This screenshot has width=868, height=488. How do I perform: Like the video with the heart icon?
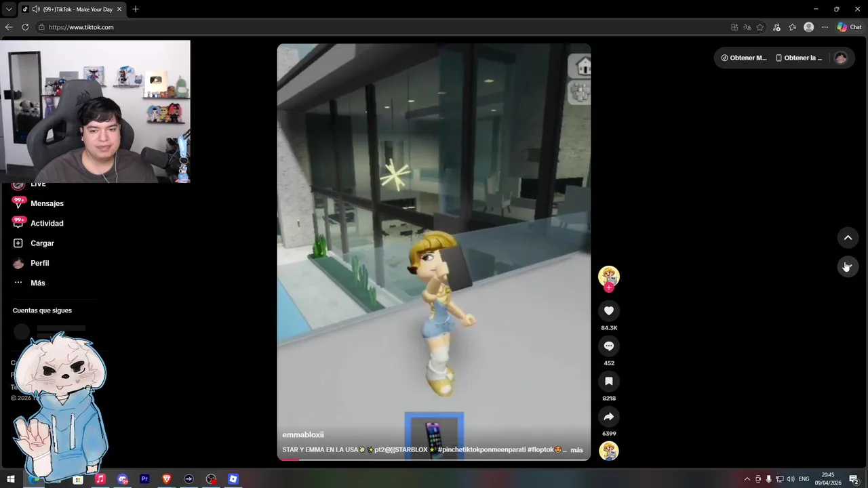pos(609,310)
